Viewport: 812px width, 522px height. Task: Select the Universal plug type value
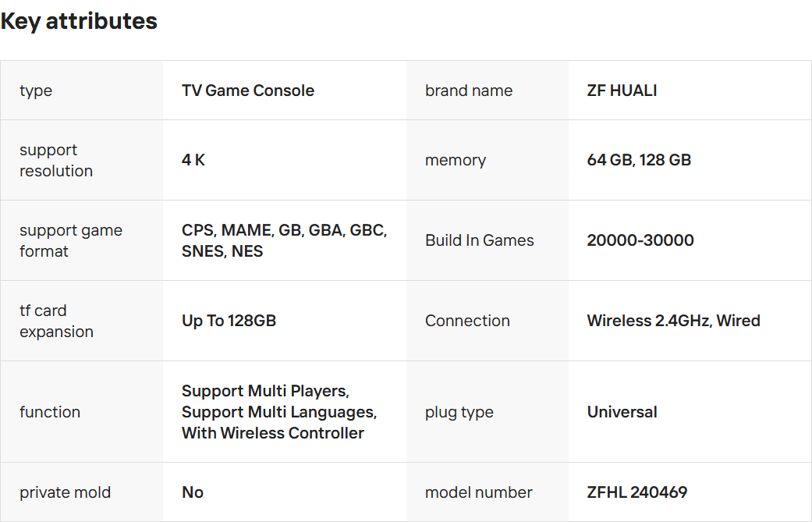[622, 412]
